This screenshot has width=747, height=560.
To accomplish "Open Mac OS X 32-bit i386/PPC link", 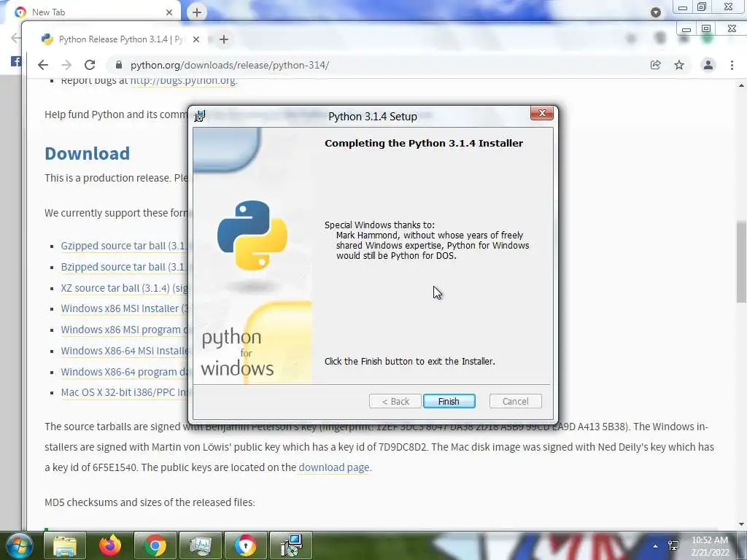I will (x=125, y=392).
